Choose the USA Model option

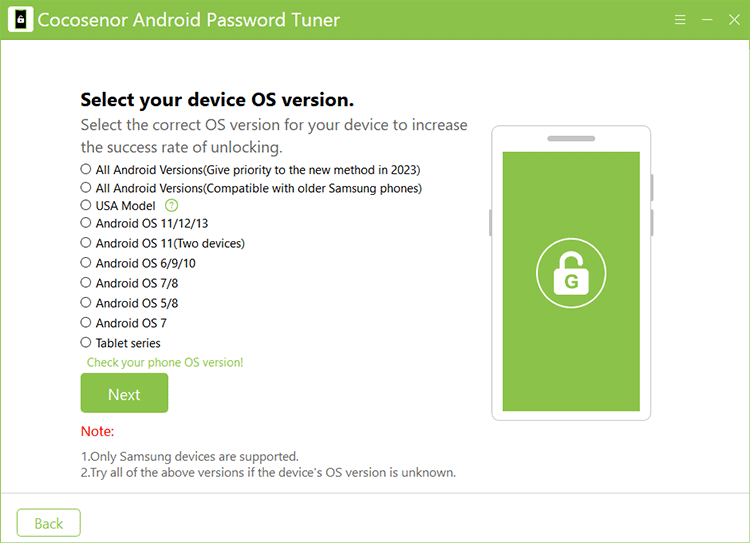click(86, 205)
